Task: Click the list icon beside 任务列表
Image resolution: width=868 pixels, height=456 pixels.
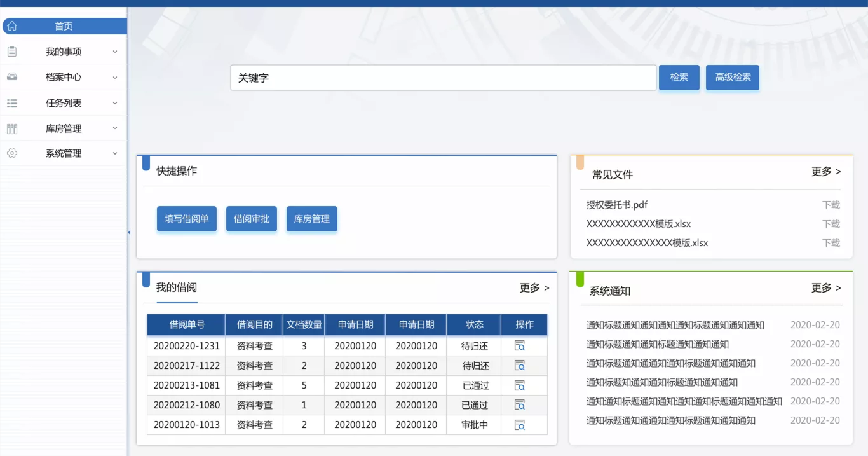Action: [x=12, y=103]
